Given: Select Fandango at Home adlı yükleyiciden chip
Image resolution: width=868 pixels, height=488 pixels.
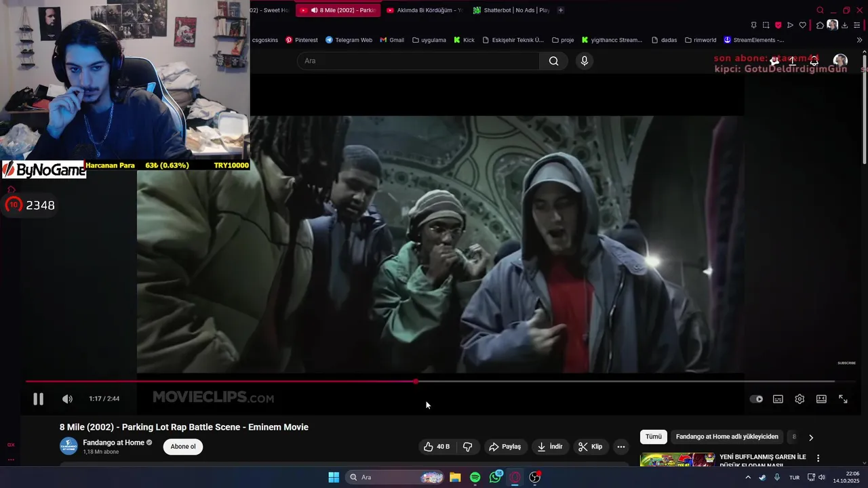Looking at the screenshot, I should pos(727,437).
